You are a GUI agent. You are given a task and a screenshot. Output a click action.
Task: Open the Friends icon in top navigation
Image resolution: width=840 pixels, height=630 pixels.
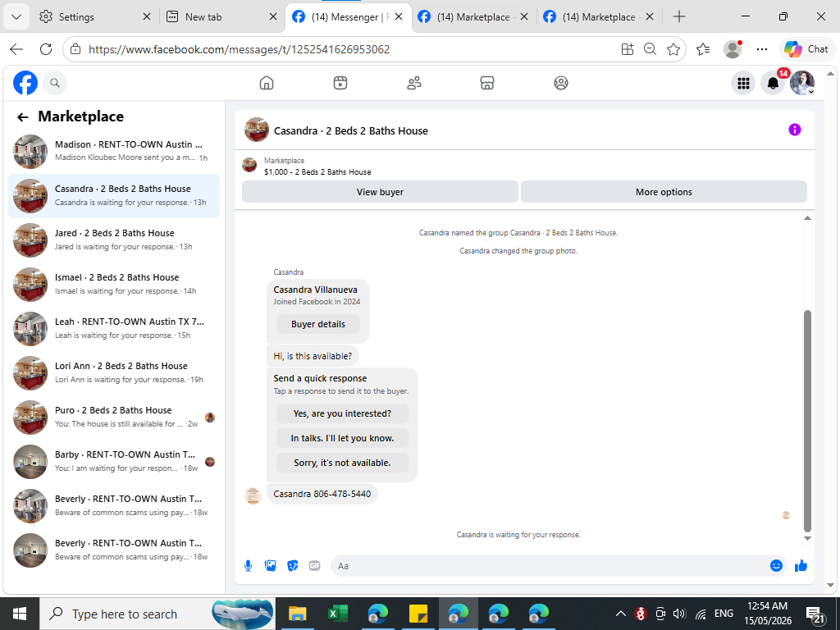[x=414, y=83]
